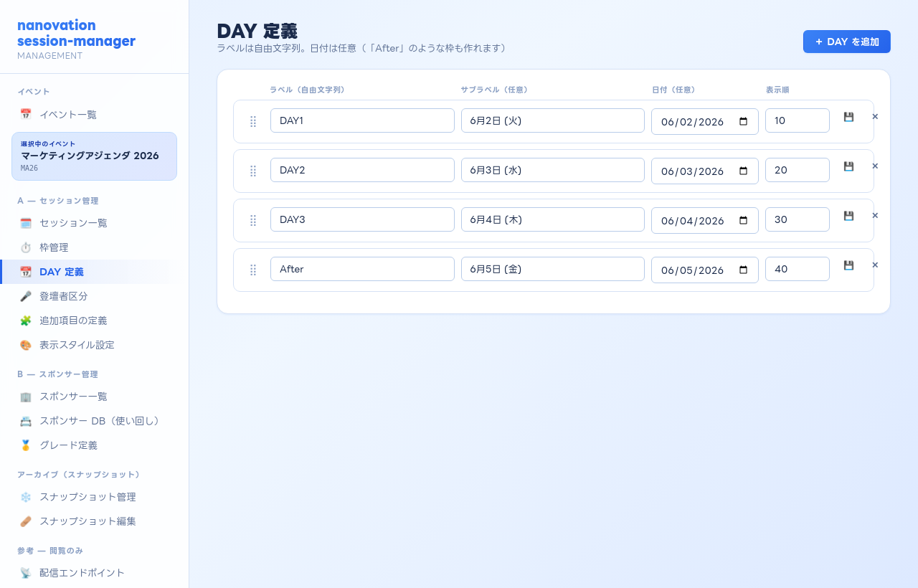Open 配信エンドポイント in the sidebar
918x588 pixels.
[x=95, y=573]
